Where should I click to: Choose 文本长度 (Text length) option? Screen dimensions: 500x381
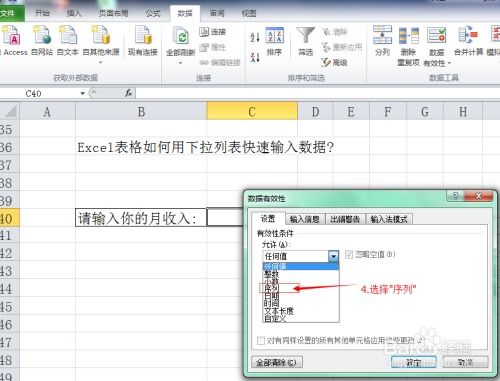coord(301,311)
